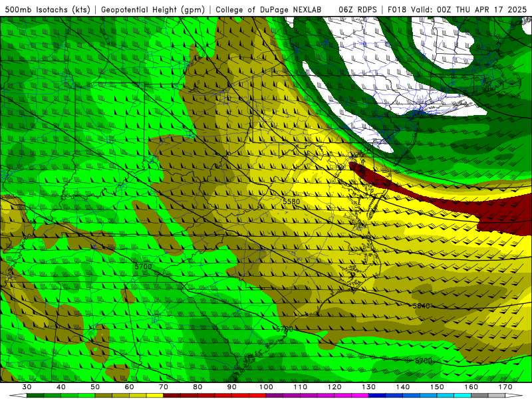Click the 150 value on the legend scale
The image size is (532, 399).
[x=438, y=387]
